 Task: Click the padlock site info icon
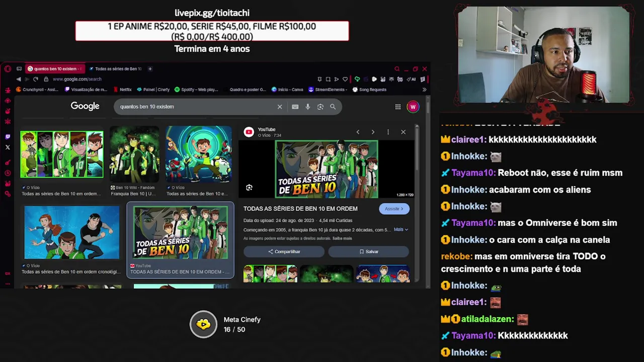point(46,79)
